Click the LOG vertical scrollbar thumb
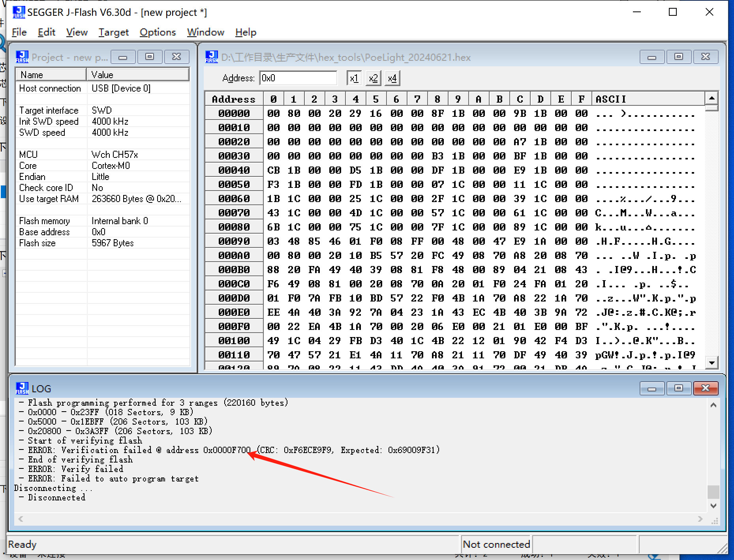734x560 pixels. point(713,492)
